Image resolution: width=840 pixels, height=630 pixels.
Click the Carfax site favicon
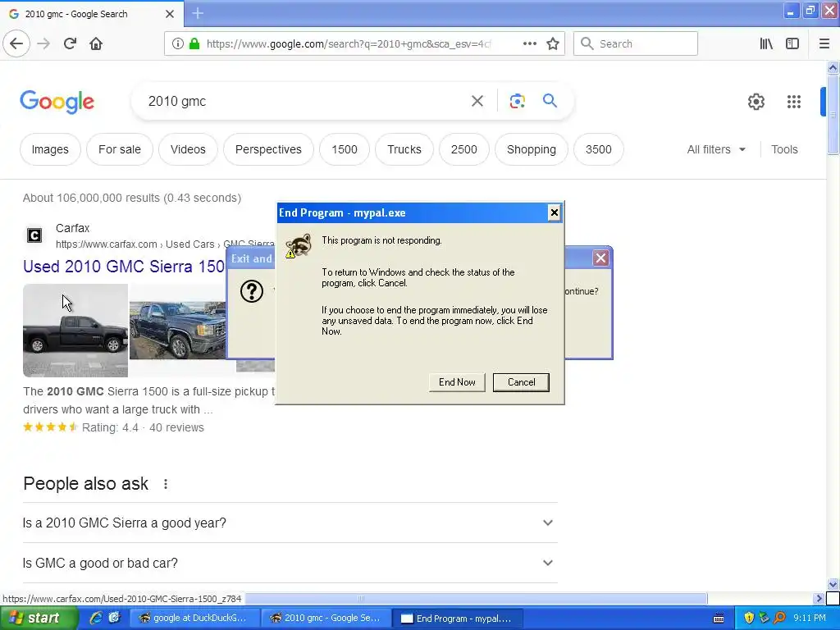tap(34, 235)
